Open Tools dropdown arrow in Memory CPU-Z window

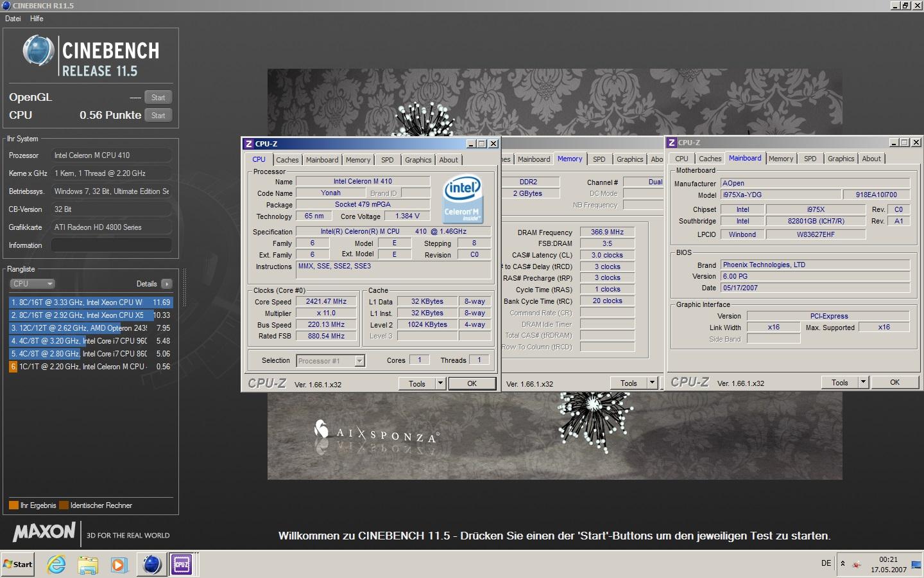652,383
